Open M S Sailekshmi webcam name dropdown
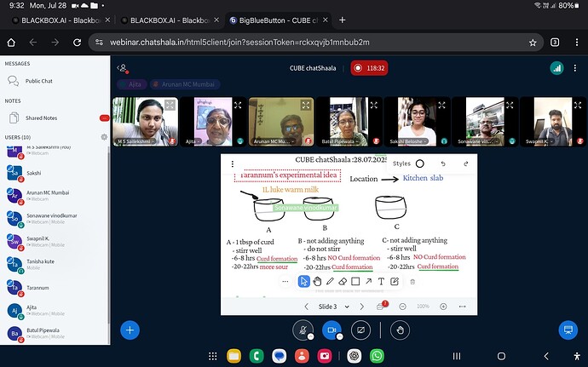 [x=136, y=141]
